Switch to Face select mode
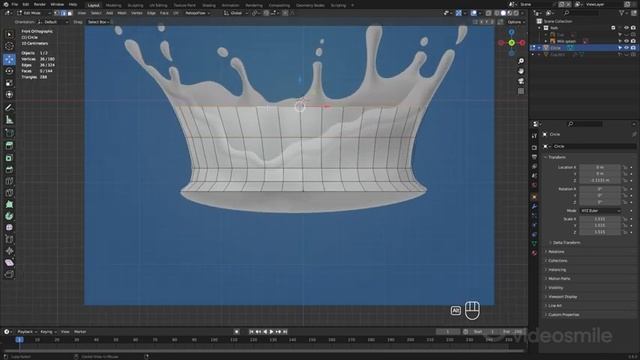The width and height of the screenshot is (640, 360). coord(70,13)
